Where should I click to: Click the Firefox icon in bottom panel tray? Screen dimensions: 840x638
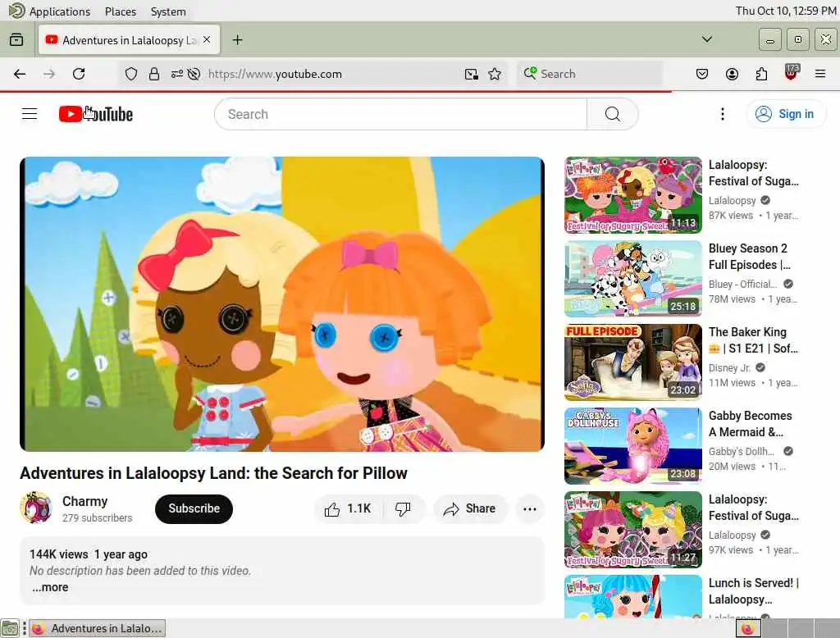pyautogui.click(x=748, y=628)
